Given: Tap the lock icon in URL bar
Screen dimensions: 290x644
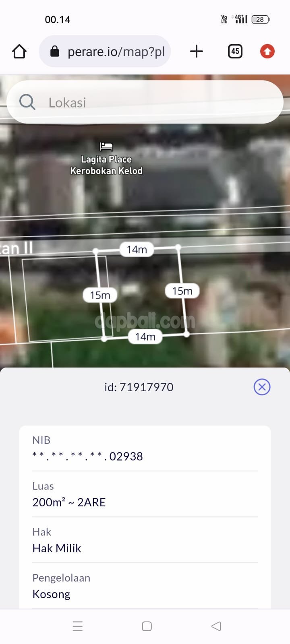Looking at the screenshot, I should (x=55, y=52).
